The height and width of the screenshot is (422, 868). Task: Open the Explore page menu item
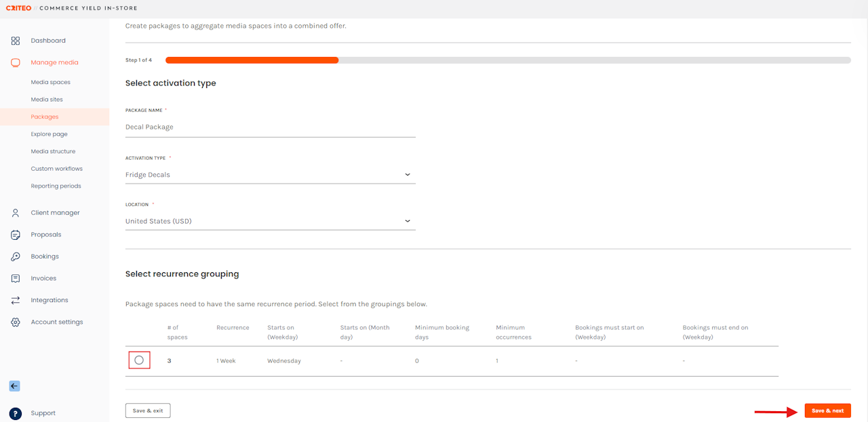tap(49, 134)
